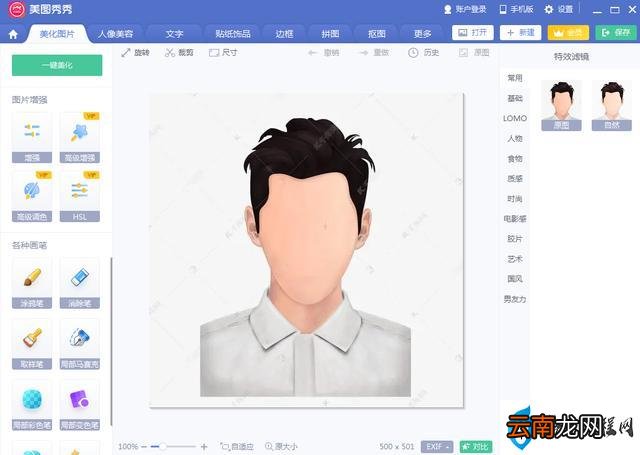
Task: Click the zoom out minus button
Action: click(x=144, y=447)
